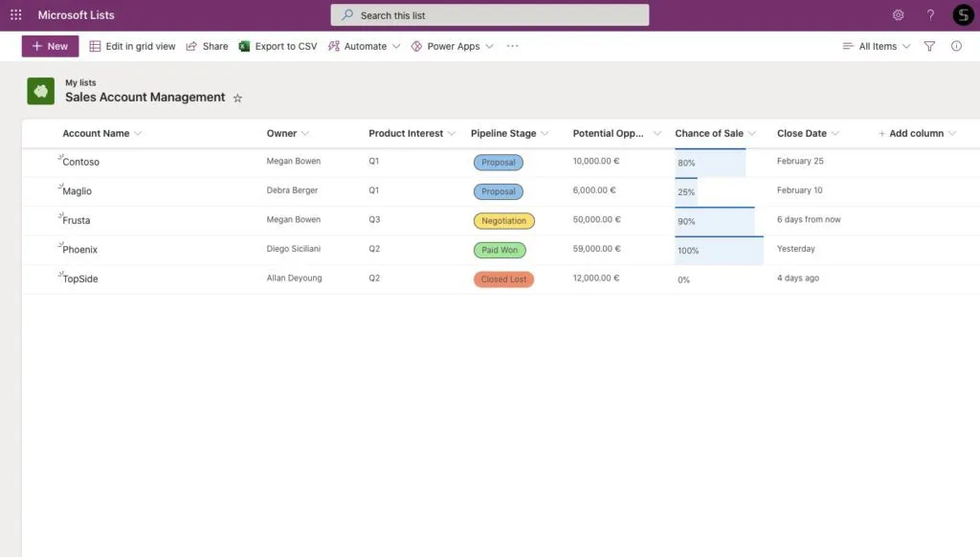Viewport: 980px width, 557px height.
Task: Open Account Name column dropdown
Action: click(x=138, y=134)
